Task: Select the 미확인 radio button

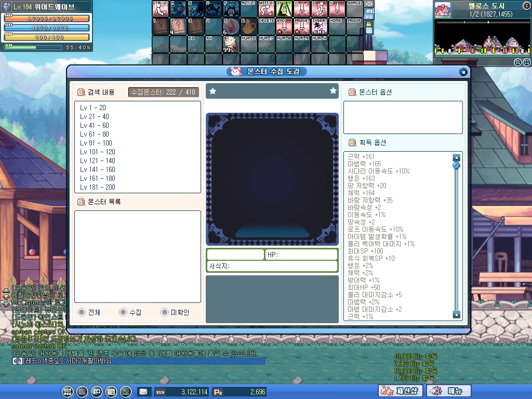Action: tap(164, 312)
